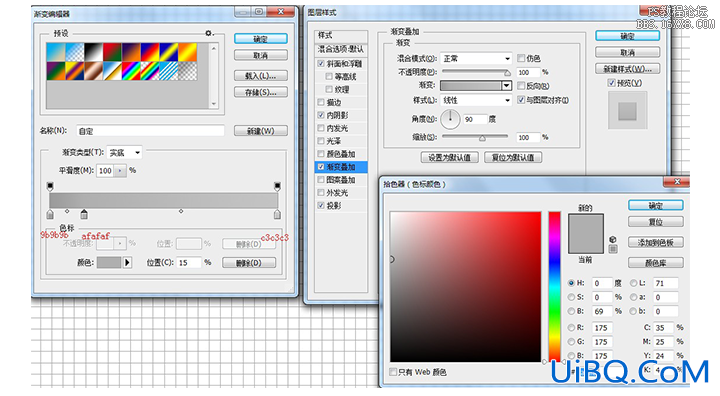
Task: Choose the transparent diagonal stripes preset
Action: coord(169,71)
